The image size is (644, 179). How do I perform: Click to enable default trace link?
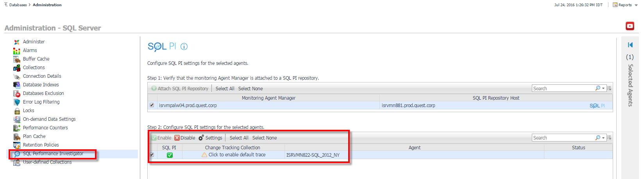[237, 155]
